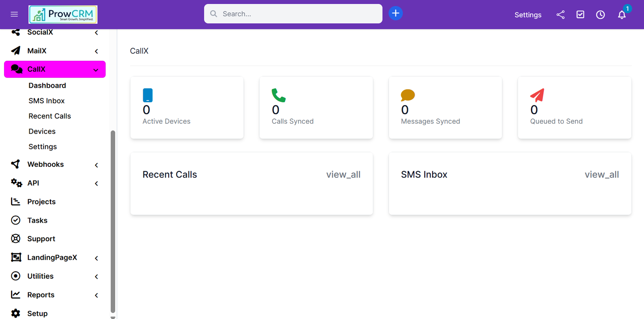Screen dimensions: 644x319
Task: Expand the Webhooks submenu chevron
Action: 96,165
